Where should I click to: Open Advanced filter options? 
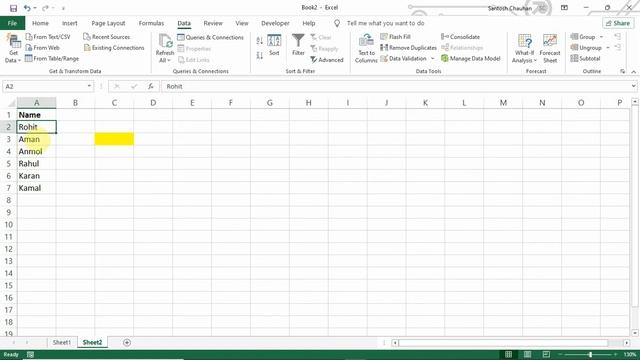(327, 60)
